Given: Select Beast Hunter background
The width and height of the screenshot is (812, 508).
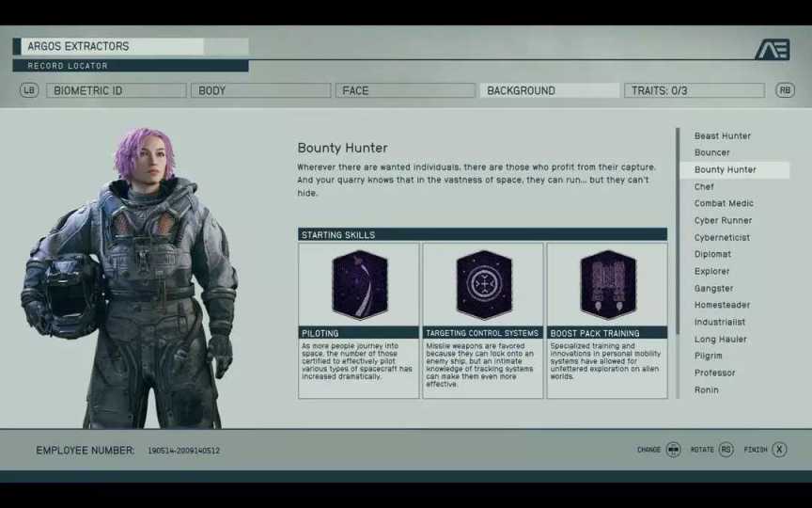Looking at the screenshot, I should click(x=723, y=135).
